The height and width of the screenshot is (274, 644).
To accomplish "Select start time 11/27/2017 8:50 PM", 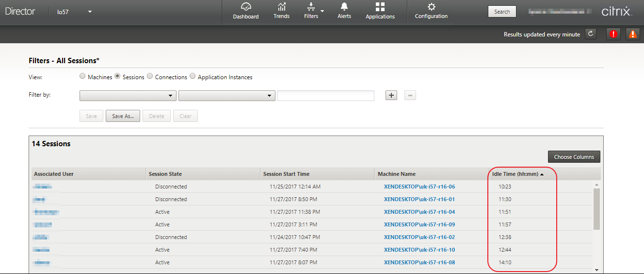I will tap(293, 199).
